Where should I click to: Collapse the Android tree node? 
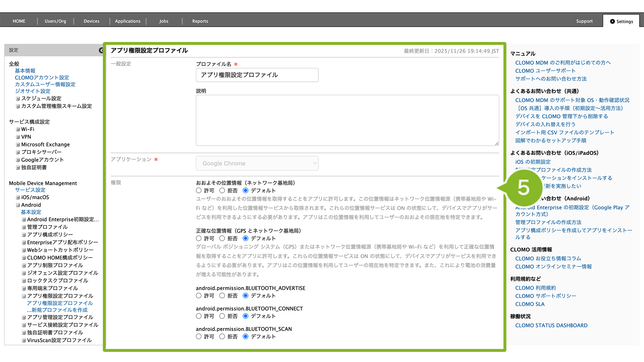[x=18, y=205]
